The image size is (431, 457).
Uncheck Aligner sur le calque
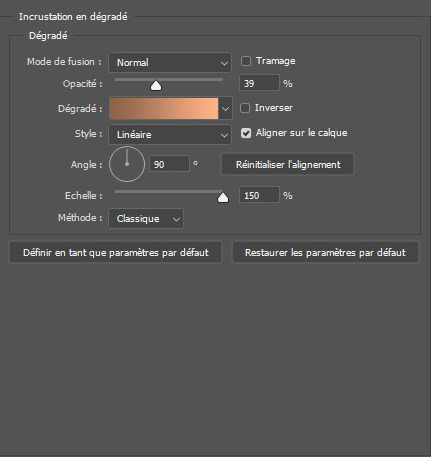click(246, 133)
